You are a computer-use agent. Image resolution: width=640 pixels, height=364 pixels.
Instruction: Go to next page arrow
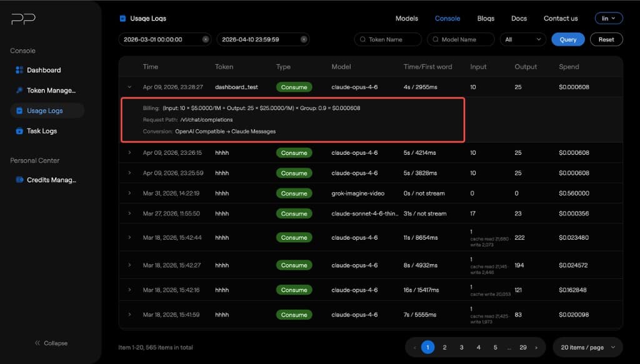pos(536,348)
